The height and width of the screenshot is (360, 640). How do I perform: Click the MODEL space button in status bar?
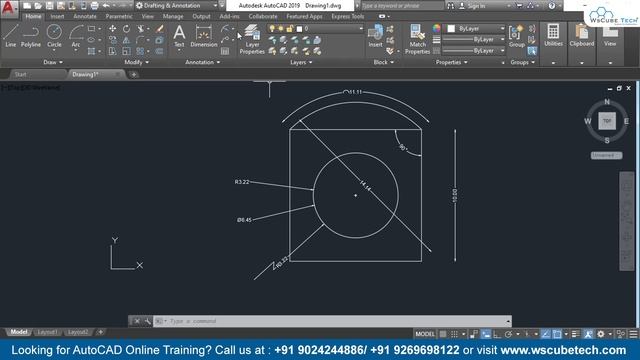coord(425,334)
